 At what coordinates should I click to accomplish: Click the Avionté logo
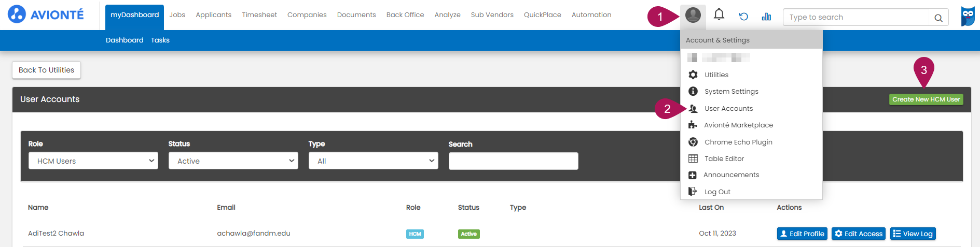46,14
